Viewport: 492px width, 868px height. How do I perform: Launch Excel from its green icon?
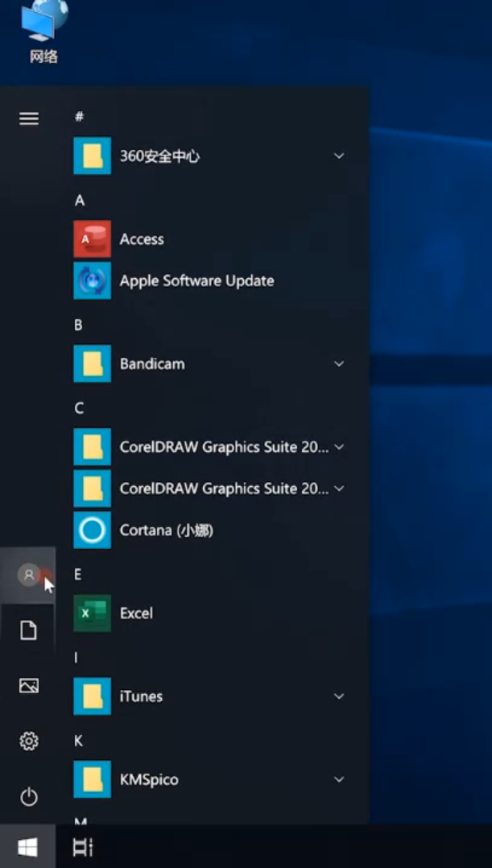pos(93,613)
